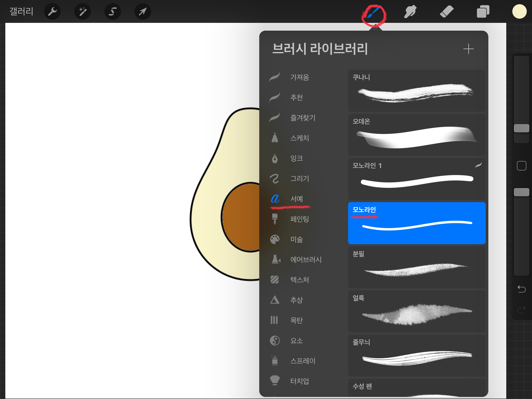The height and width of the screenshot is (399, 532).
Task: Add new brush with plus button
Action: coord(468,49)
